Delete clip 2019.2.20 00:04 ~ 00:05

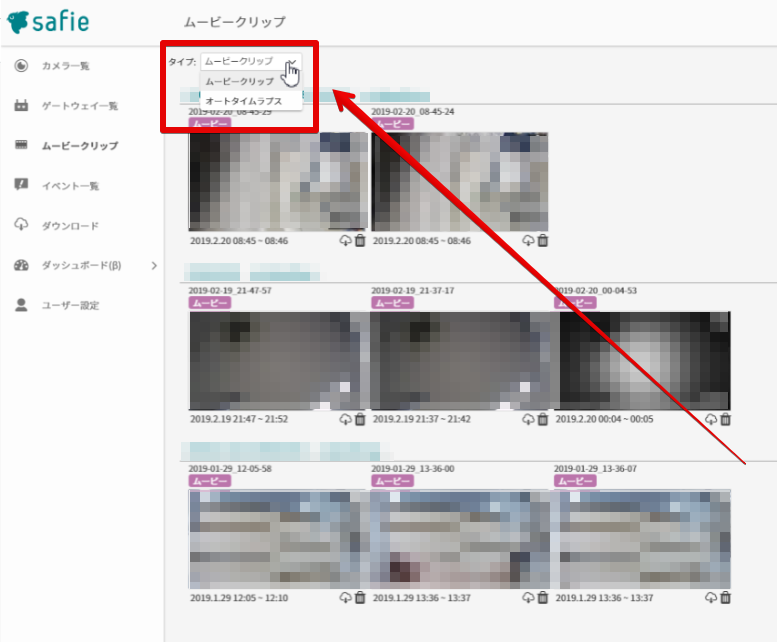725,420
